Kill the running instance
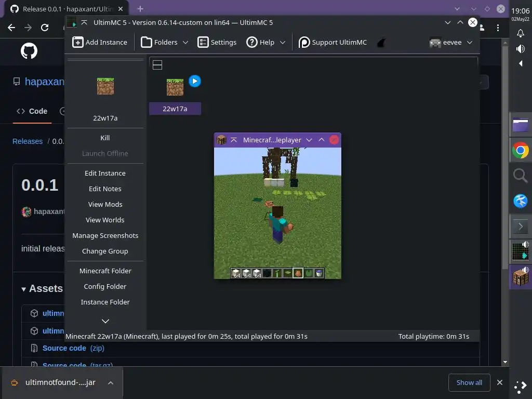 pyautogui.click(x=105, y=138)
